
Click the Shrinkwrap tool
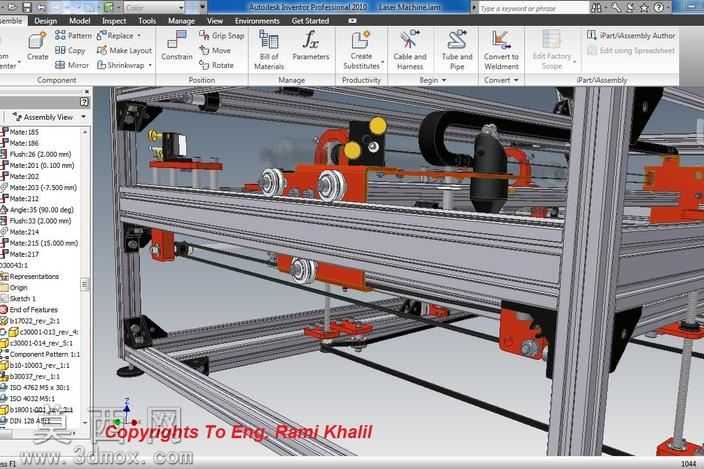point(121,65)
